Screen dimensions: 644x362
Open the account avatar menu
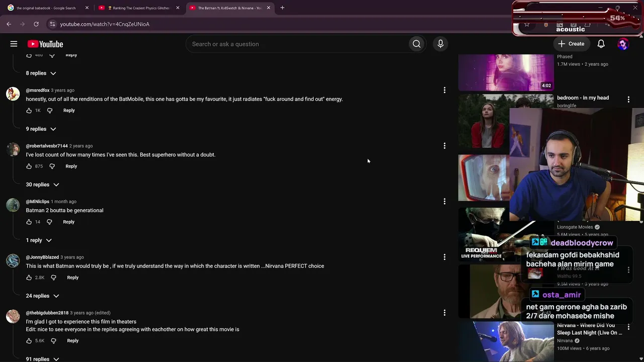tap(623, 44)
